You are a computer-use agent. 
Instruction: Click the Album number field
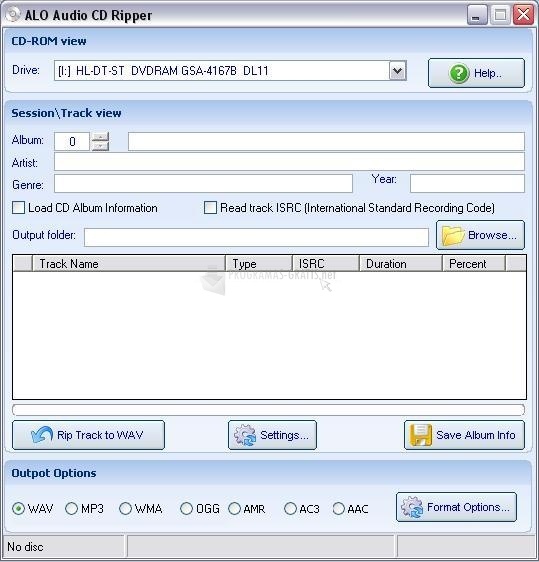coord(72,141)
